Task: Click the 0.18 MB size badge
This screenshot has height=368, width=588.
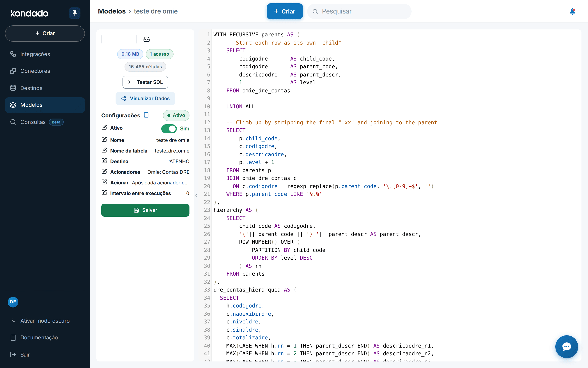Action: pyautogui.click(x=130, y=54)
